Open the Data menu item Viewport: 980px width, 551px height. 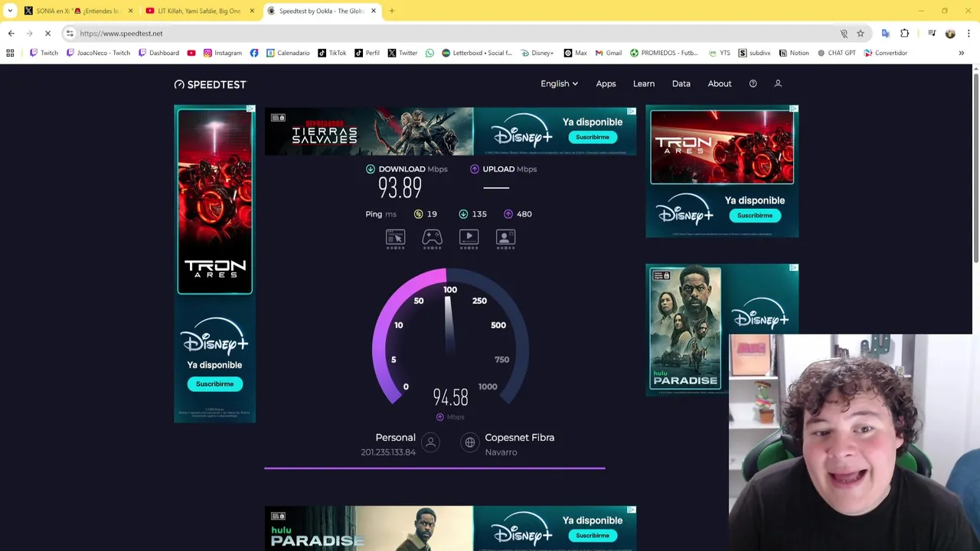(x=681, y=83)
